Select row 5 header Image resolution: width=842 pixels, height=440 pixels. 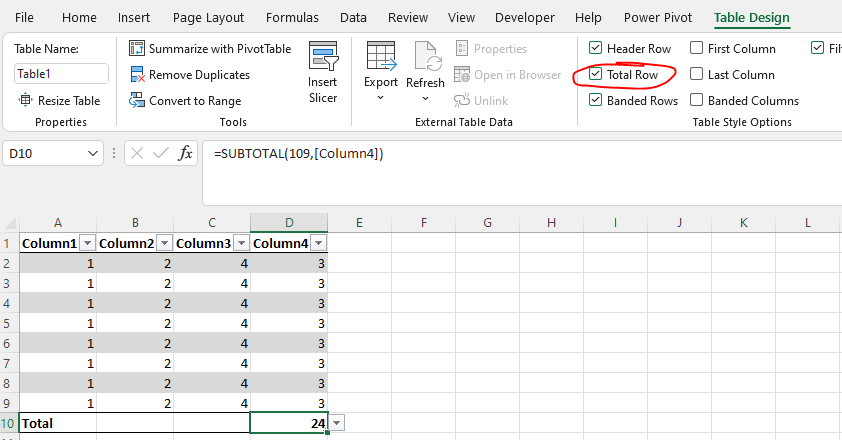point(7,323)
